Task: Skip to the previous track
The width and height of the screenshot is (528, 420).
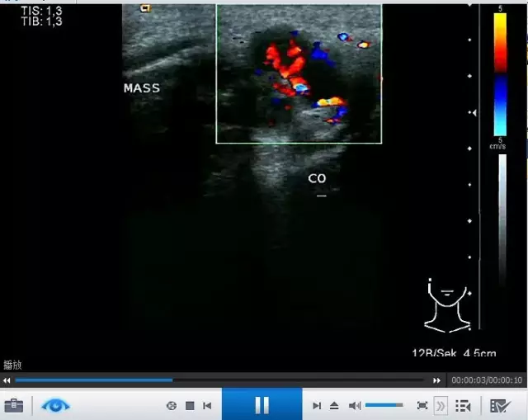Action: (207, 405)
